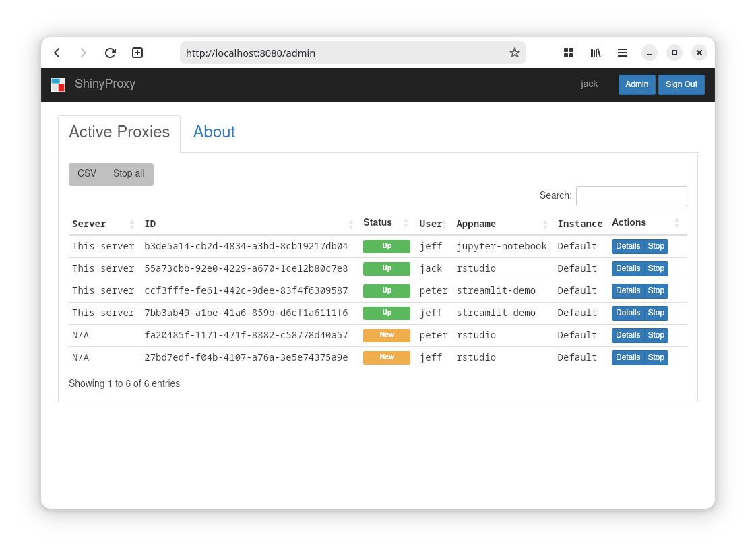Image resolution: width=756 pixels, height=554 pixels.
Task: Open the browser hamburger menu
Action: point(623,53)
